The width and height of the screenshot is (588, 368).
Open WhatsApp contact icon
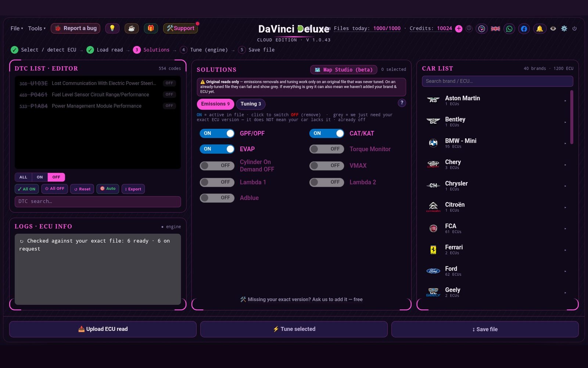point(509,29)
